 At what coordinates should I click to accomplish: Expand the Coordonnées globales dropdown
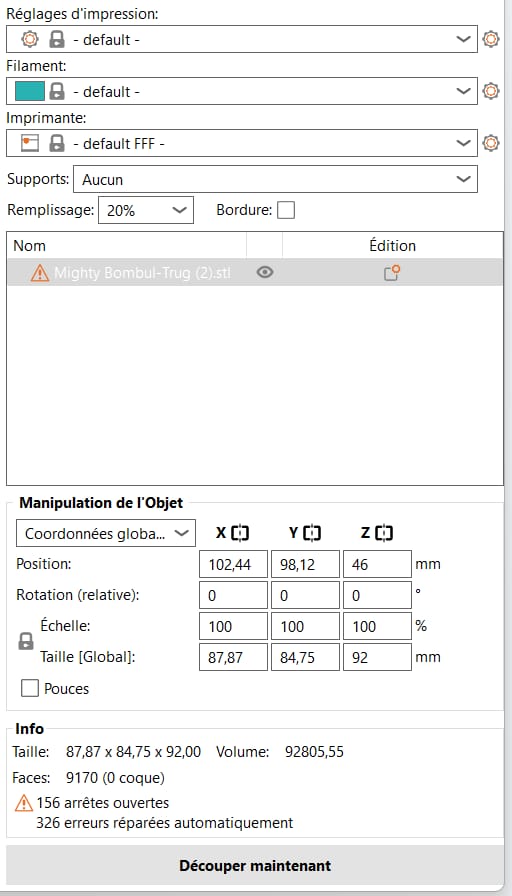coord(106,533)
